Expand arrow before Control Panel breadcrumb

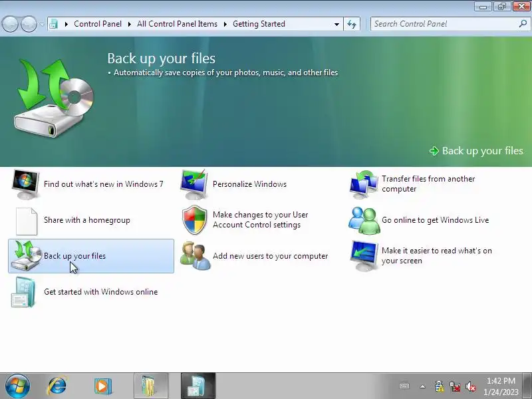tap(66, 24)
